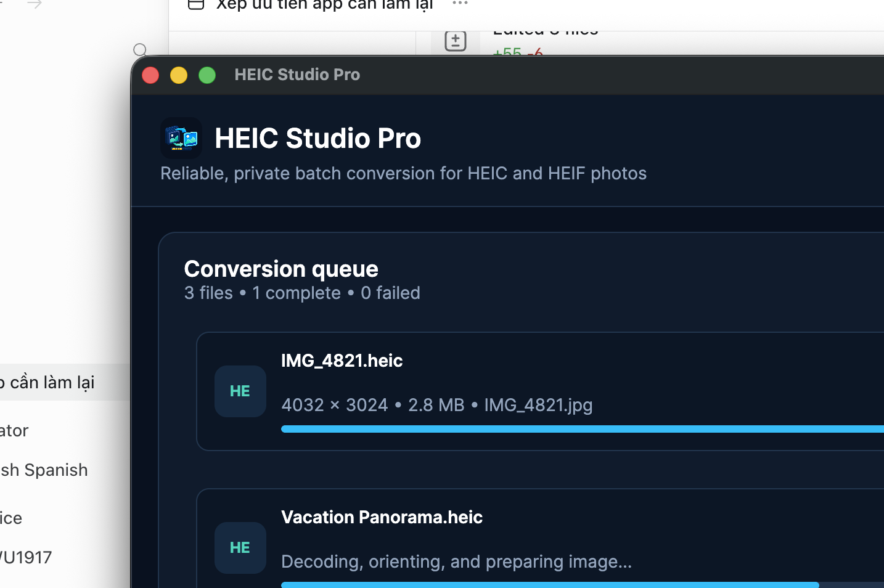Viewport: 884px width, 588px height.
Task: Close the HEIC Studio Pro window
Action: tap(150, 75)
